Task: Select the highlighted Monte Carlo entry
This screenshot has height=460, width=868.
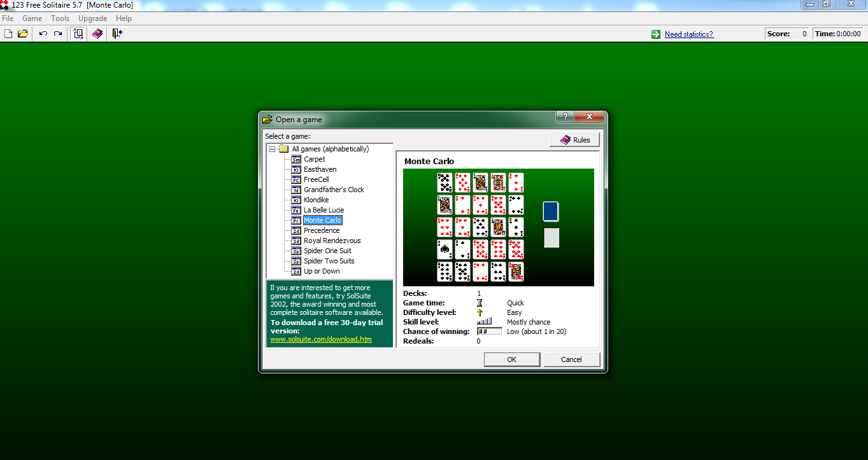Action: click(x=323, y=220)
